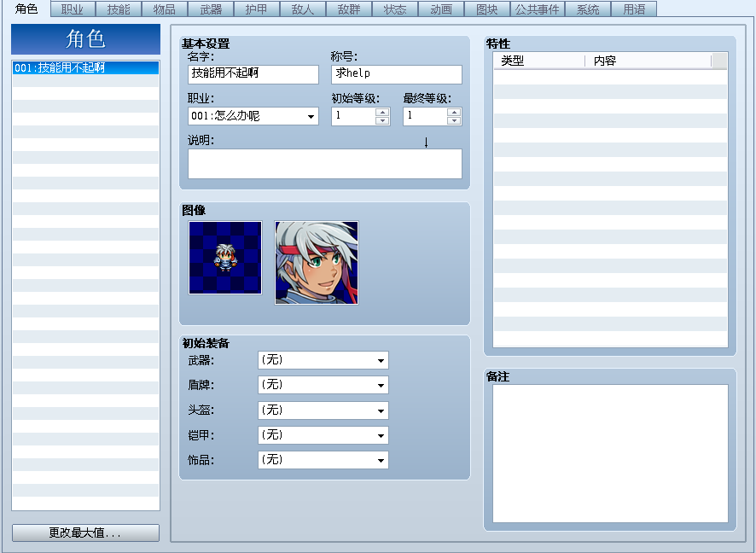Expand the 头盔 equipment dropdown
This screenshot has width=756, height=553.
323,410
